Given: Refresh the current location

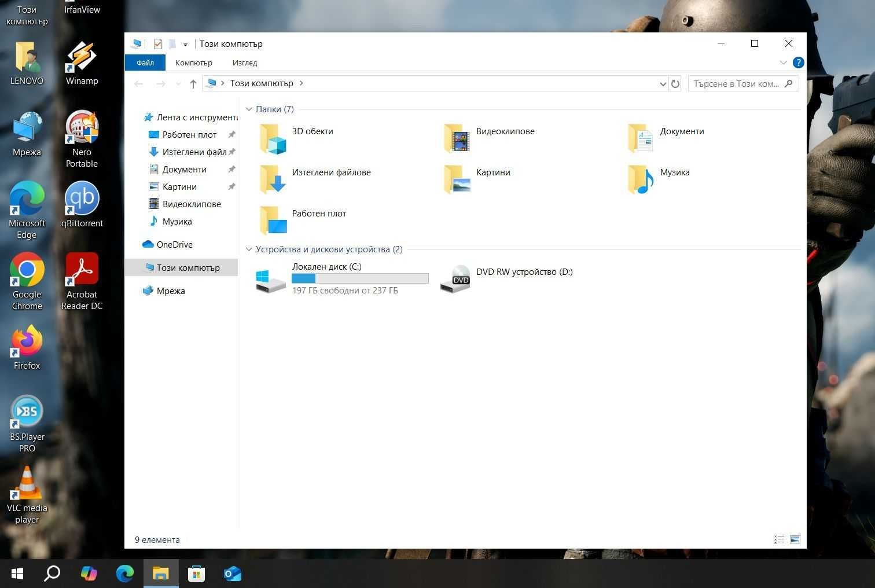Looking at the screenshot, I should click(675, 84).
